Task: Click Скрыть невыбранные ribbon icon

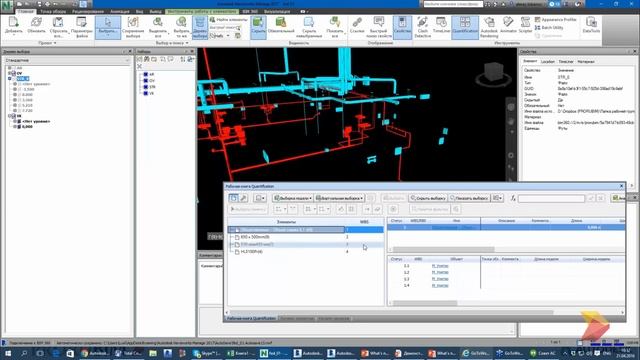Action: pos(309,27)
